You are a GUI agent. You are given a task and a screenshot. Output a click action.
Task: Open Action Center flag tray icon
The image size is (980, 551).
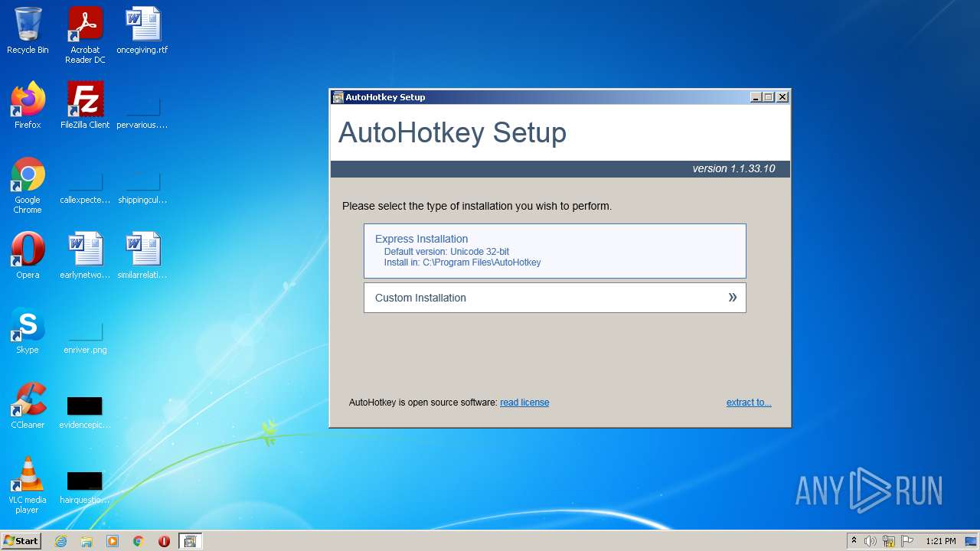pos(907,541)
